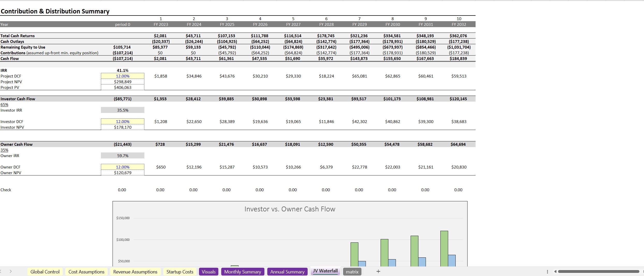Open the sheet tab options dots
Screen dimensions: 644x276
547,272
